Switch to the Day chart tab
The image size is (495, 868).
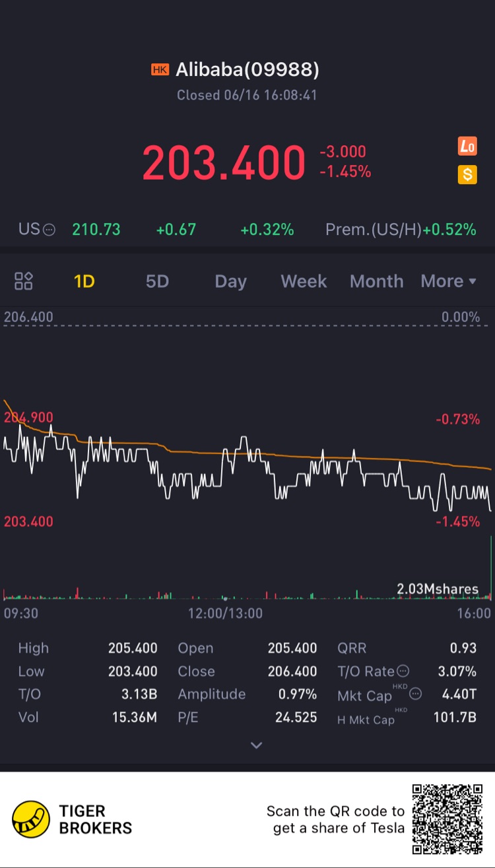[x=230, y=281]
